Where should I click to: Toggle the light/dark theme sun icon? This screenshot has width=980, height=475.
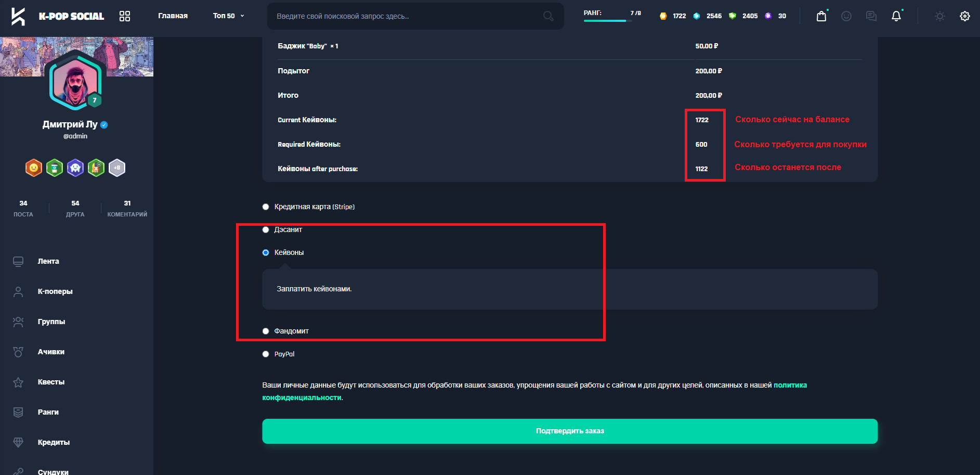tap(939, 16)
